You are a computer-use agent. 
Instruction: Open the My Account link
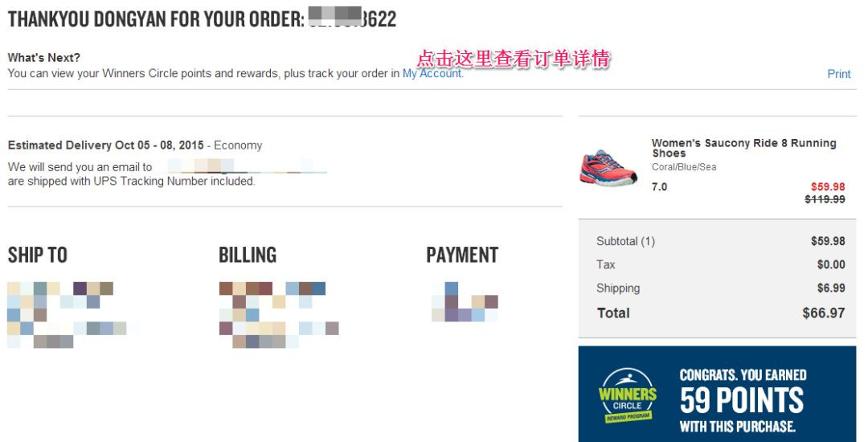(432, 74)
